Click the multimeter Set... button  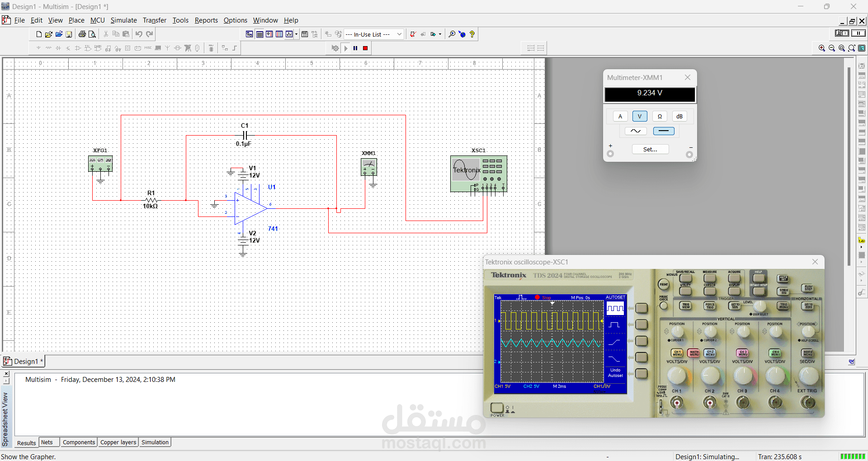650,149
